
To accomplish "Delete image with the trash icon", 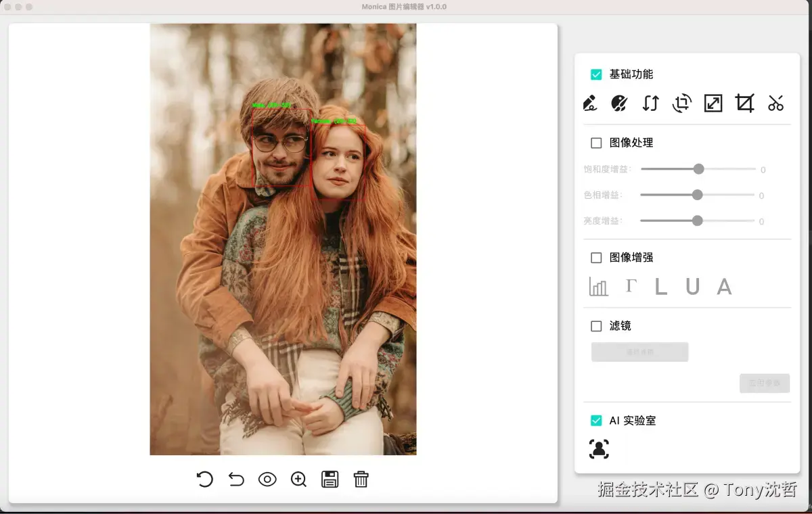I will click(x=361, y=480).
